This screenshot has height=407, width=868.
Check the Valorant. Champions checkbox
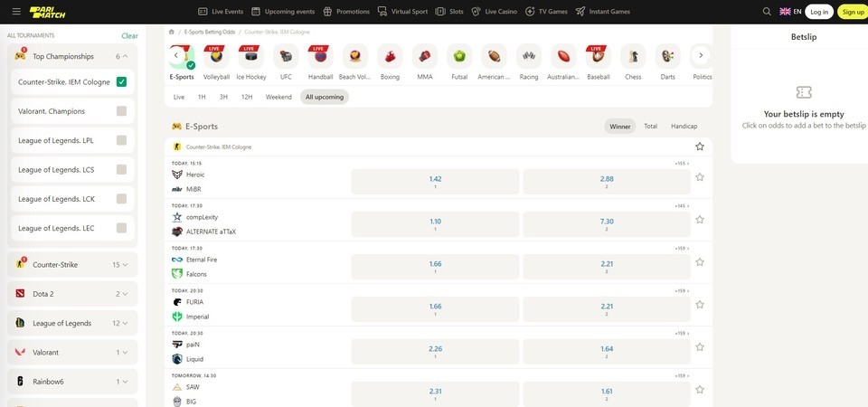121,111
